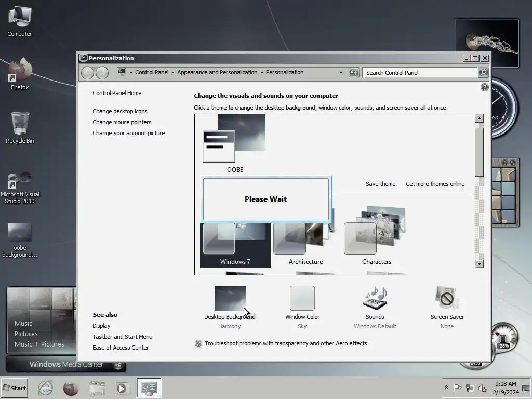Image resolution: width=532 pixels, height=399 pixels.
Task: Expand dropdown arrow after Appearance and Personalization
Action: click(x=262, y=73)
